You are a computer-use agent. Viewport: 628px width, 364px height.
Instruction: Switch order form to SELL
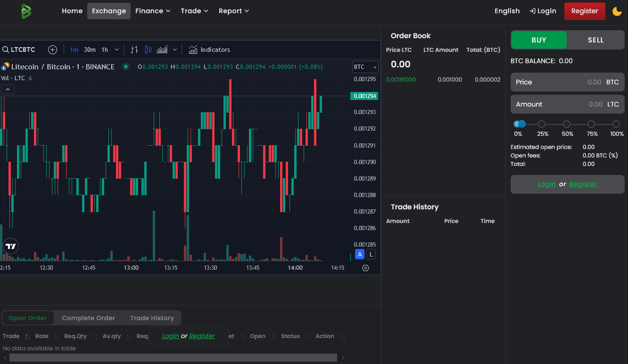595,40
